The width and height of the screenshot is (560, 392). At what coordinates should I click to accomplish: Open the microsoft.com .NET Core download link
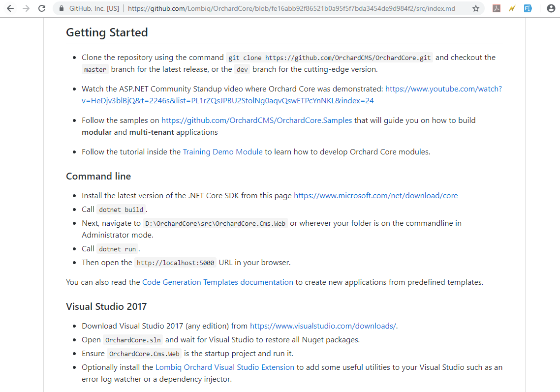[x=376, y=196]
